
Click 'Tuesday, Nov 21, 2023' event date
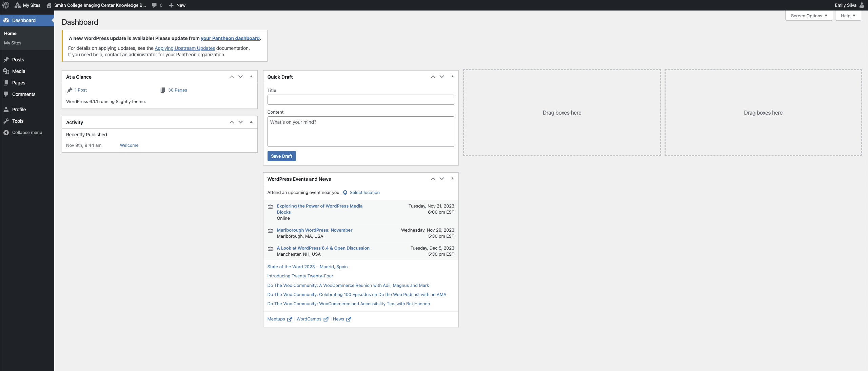pos(431,206)
